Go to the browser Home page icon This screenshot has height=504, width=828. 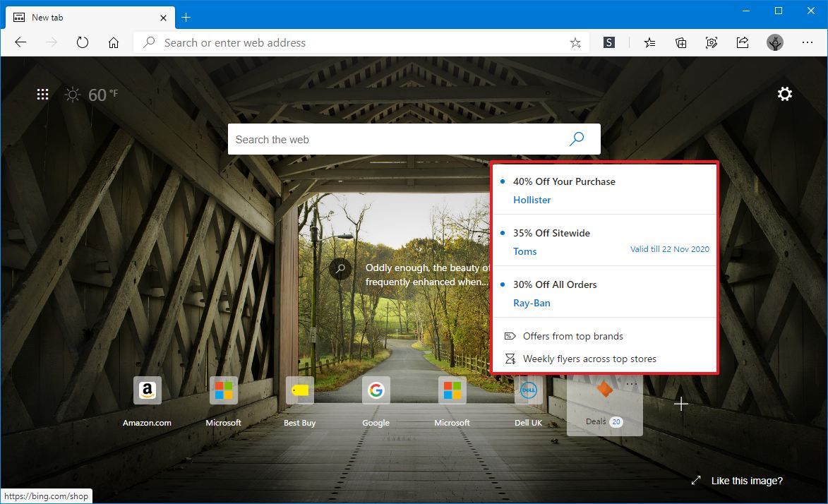click(x=114, y=42)
